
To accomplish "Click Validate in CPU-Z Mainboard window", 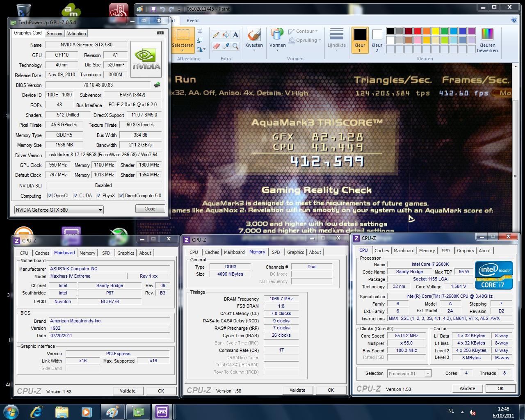I will coord(128,391).
